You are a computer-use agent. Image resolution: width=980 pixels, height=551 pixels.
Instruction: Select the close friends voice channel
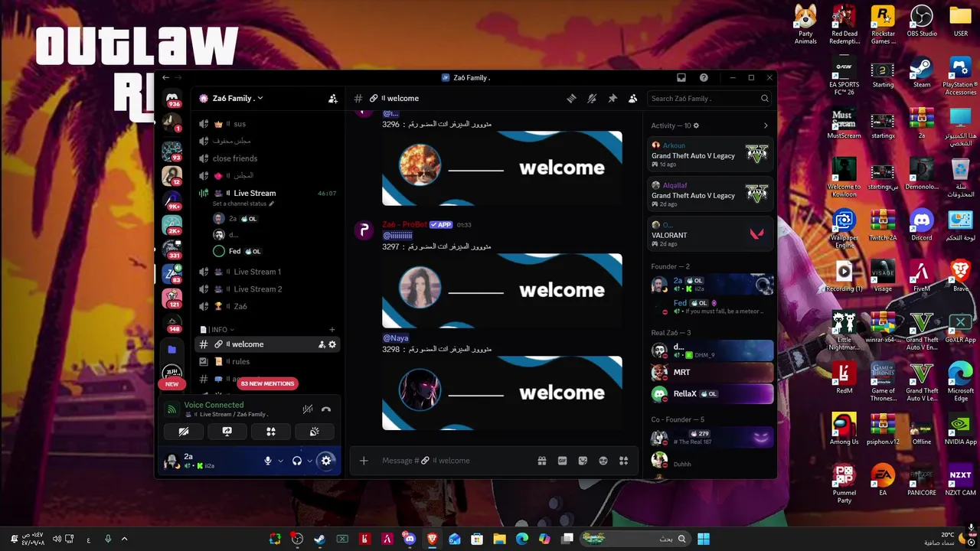coord(267,158)
